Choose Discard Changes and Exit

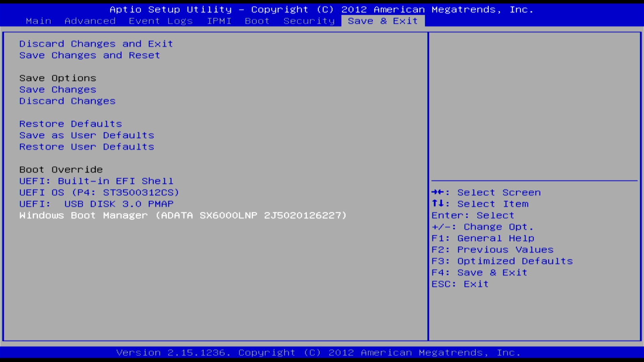coord(96,44)
